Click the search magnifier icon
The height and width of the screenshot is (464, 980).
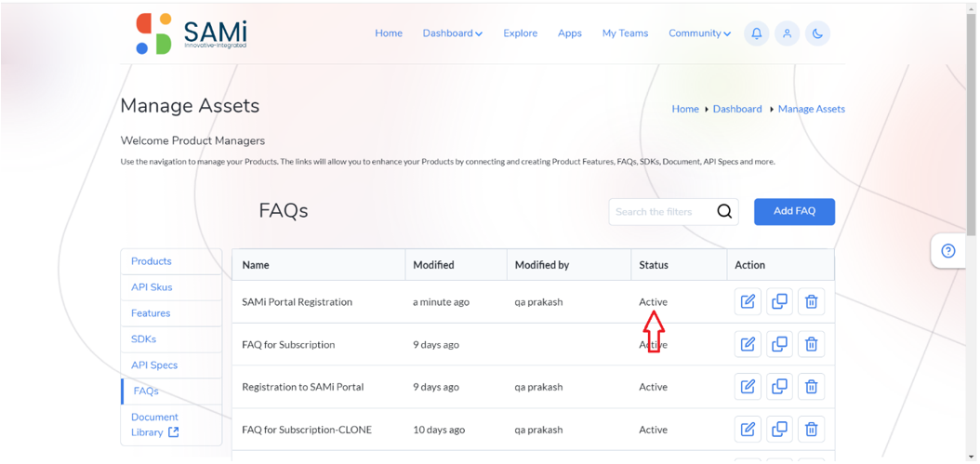[x=724, y=211]
